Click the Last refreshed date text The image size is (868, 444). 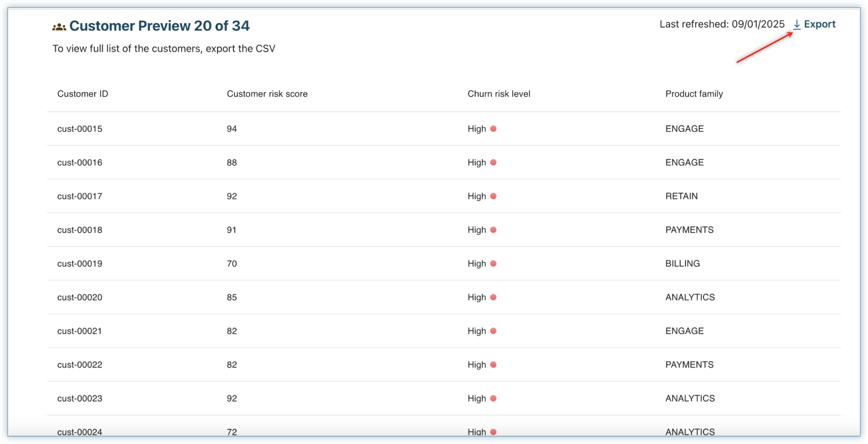tap(721, 24)
